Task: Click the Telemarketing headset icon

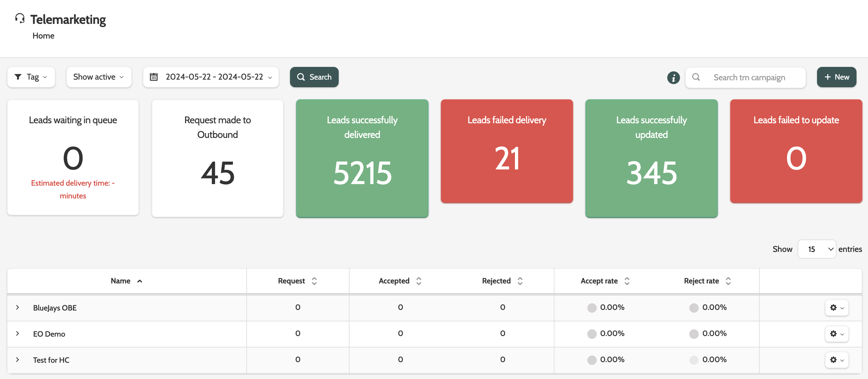Action: [20, 18]
